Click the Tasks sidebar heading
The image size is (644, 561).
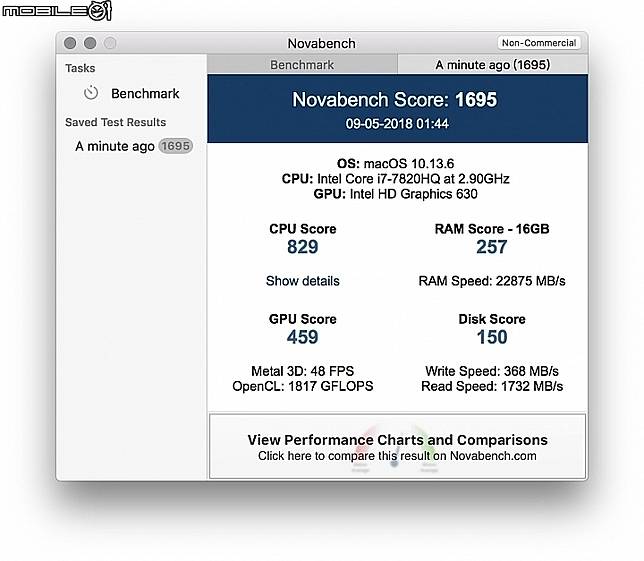coord(80,68)
